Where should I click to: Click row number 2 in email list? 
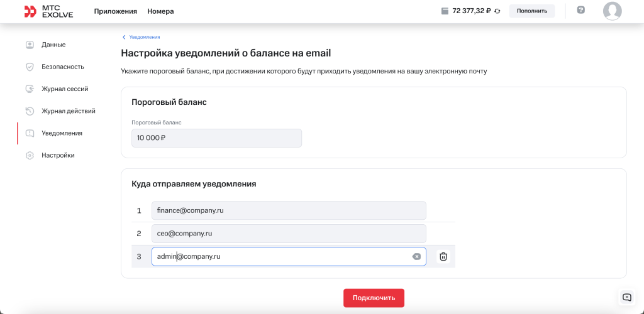point(139,234)
